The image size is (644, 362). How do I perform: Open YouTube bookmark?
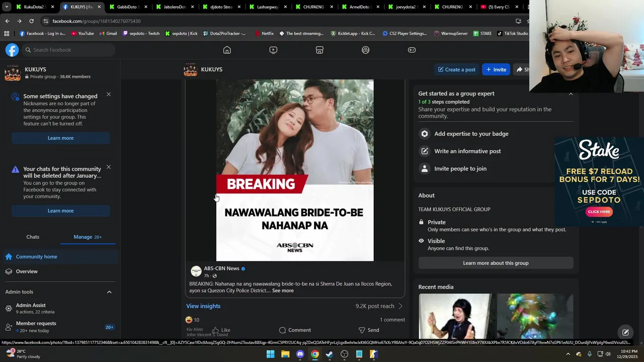pos(82,34)
